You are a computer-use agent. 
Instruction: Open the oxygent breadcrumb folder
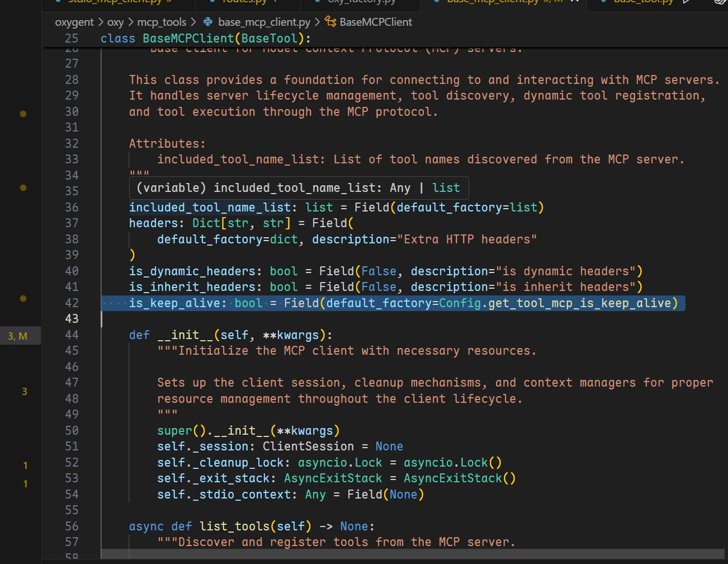pyautogui.click(x=74, y=22)
